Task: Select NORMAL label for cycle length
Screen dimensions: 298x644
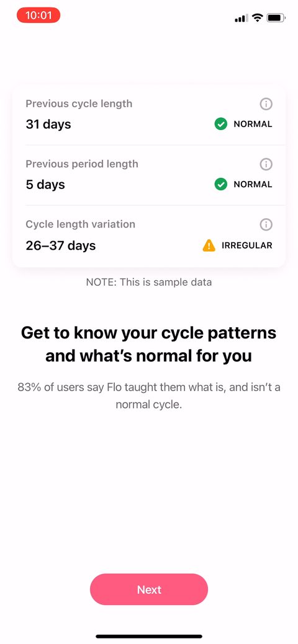Action: click(x=253, y=124)
